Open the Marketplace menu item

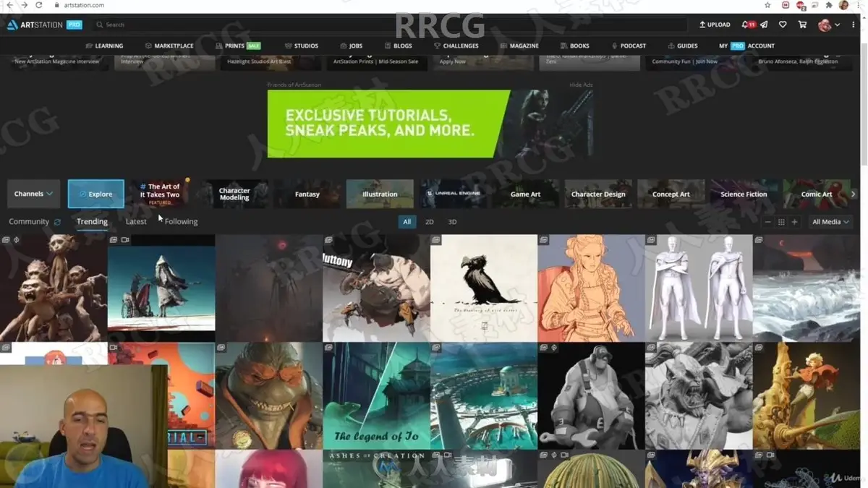point(169,46)
